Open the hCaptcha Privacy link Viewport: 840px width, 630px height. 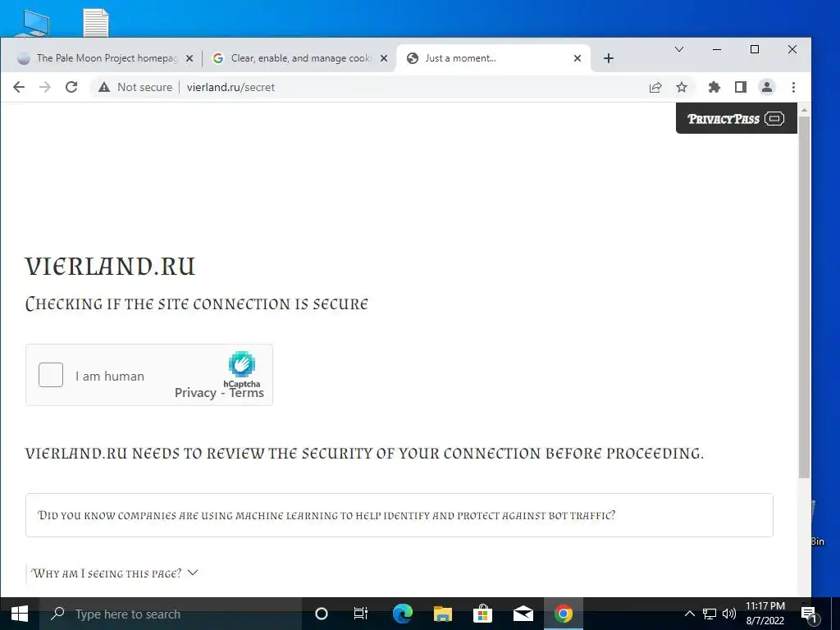pyautogui.click(x=195, y=393)
